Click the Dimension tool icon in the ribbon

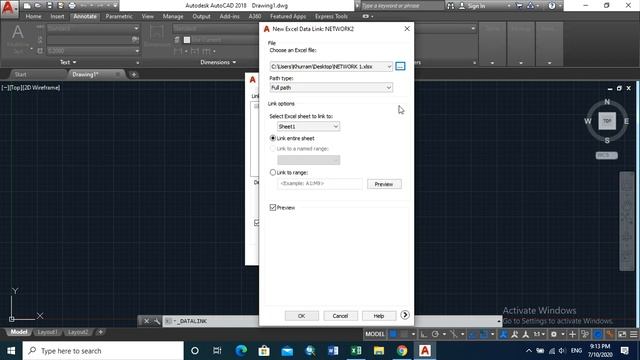tap(157, 33)
